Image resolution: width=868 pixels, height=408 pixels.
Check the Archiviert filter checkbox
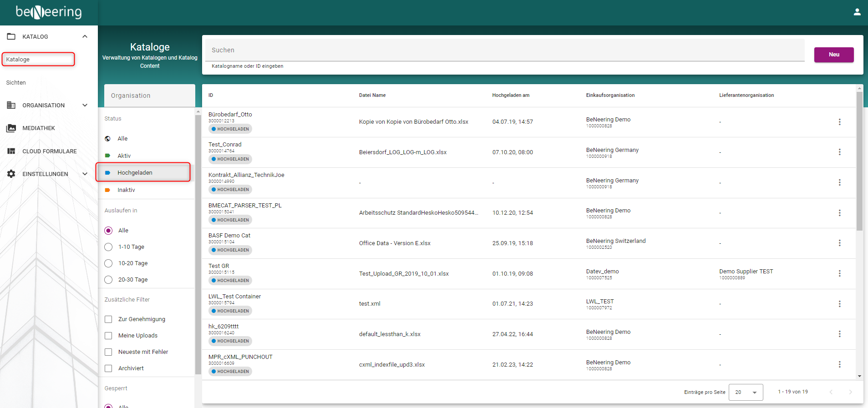(x=108, y=368)
